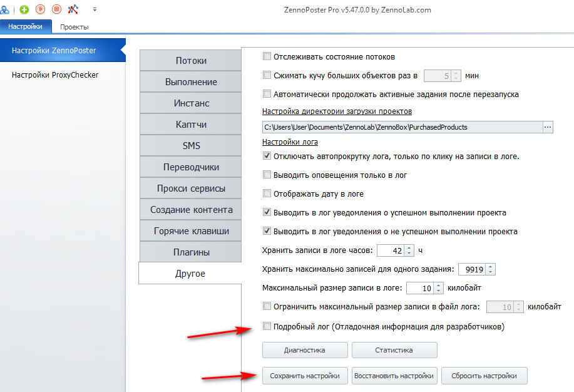
Task: Uncheck Отключать автопрокрутку лога checkbox
Action: [x=267, y=156]
